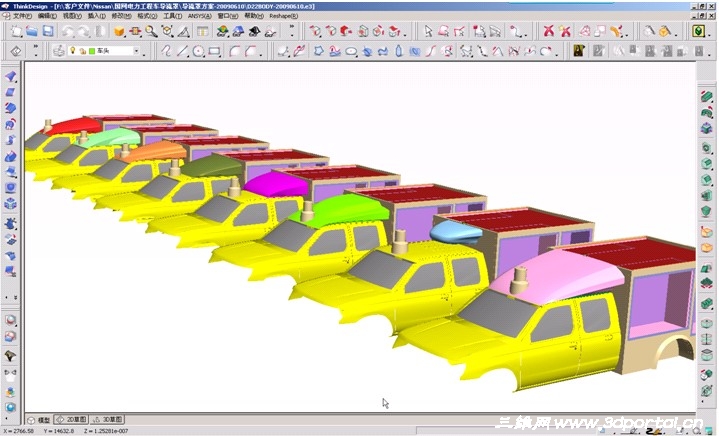Open options arrow beside green gem icon

coord(709,35)
